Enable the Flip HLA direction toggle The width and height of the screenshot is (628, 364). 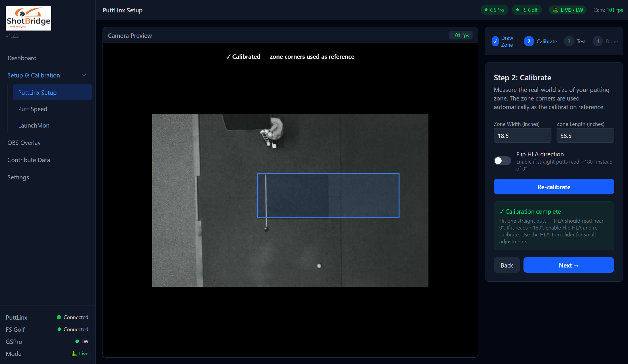tap(502, 161)
